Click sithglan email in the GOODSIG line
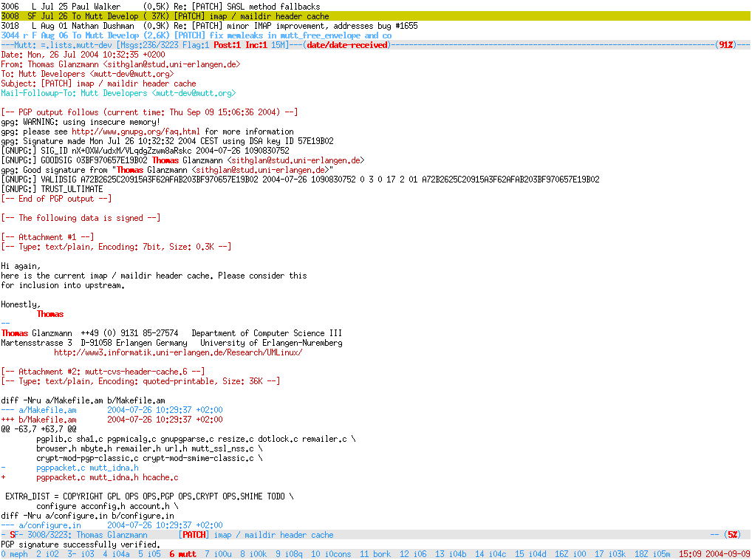Screen dimensions: 752x560 coord(295,160)
